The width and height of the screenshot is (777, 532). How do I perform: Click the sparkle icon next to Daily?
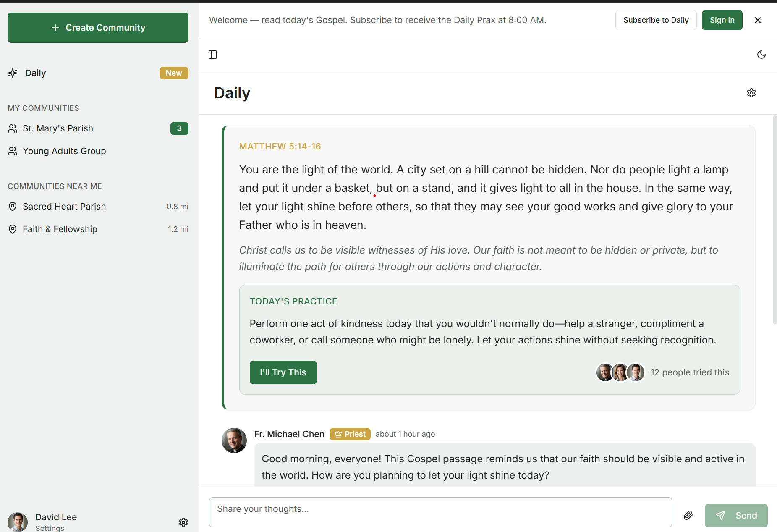click(x=13, y=73)
